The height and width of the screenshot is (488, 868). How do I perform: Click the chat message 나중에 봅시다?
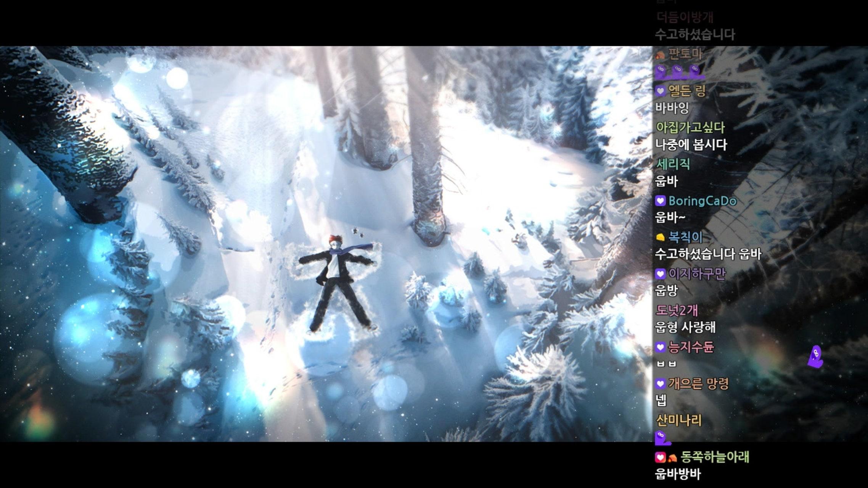tap(691, 145)
